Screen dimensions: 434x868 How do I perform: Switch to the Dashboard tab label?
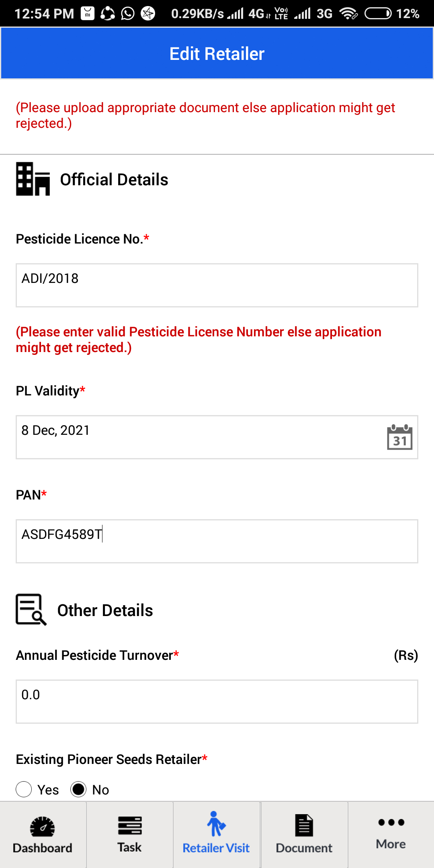tap(43, 848)
